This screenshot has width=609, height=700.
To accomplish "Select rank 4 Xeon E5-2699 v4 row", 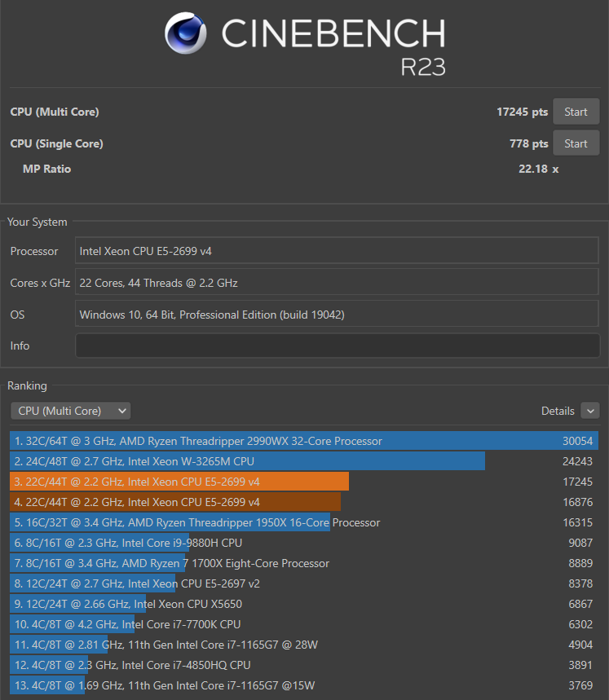I will pos(304,502).
